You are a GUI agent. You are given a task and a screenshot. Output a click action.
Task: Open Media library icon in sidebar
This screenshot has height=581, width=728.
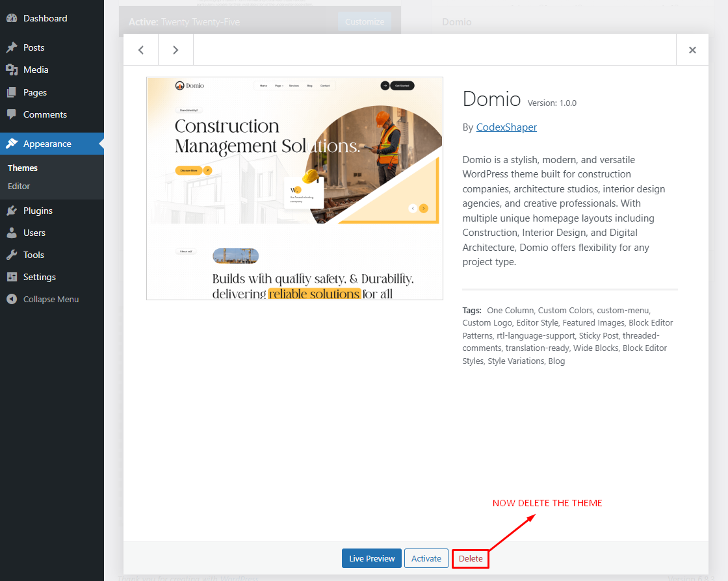tap(12, 70)
